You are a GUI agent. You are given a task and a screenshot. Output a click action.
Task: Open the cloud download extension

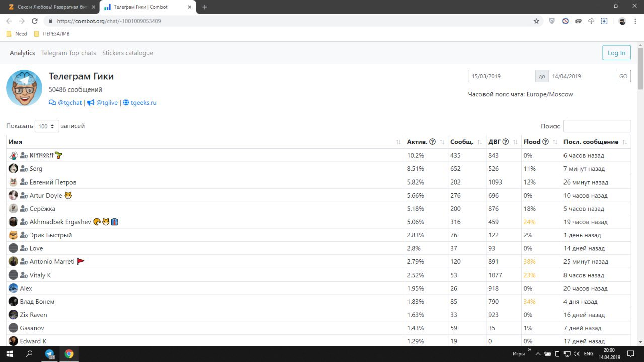click(591, 21)
